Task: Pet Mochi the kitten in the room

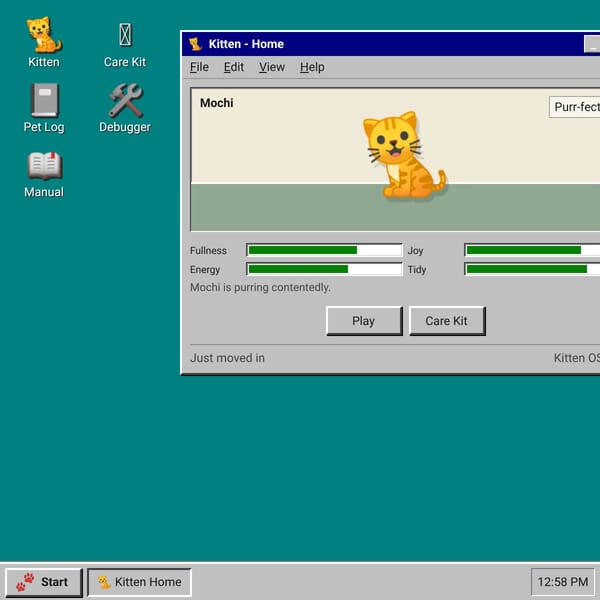Action: click(x=404, y=155)
